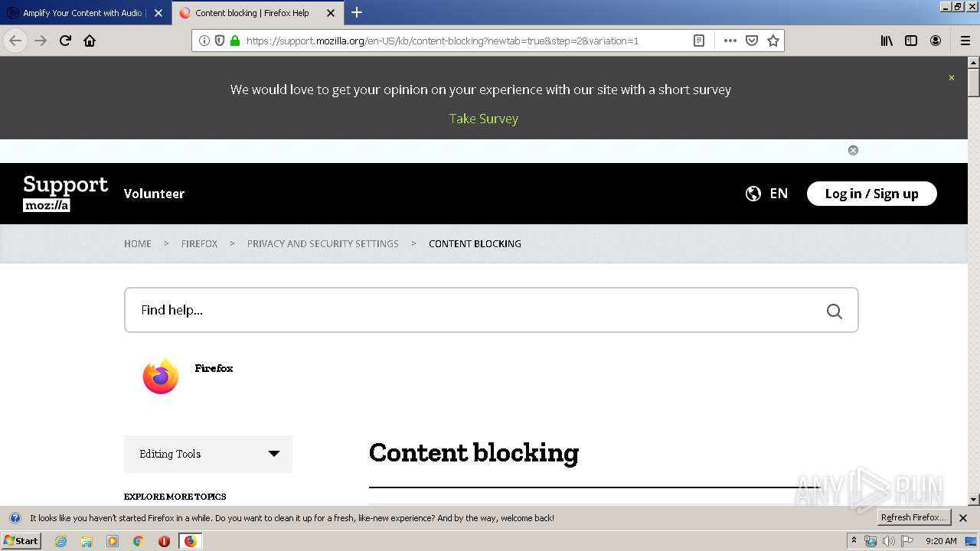This screenshot has width=980, height=551.
Task: Open media player icon on taskbar
Action: pos(113,541)
